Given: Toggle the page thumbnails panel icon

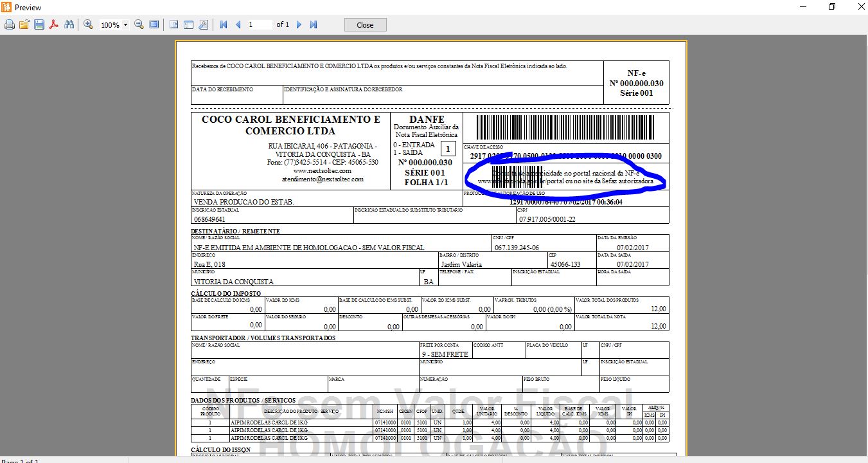Looking at the screenshot, I should (x=188, y=25).
